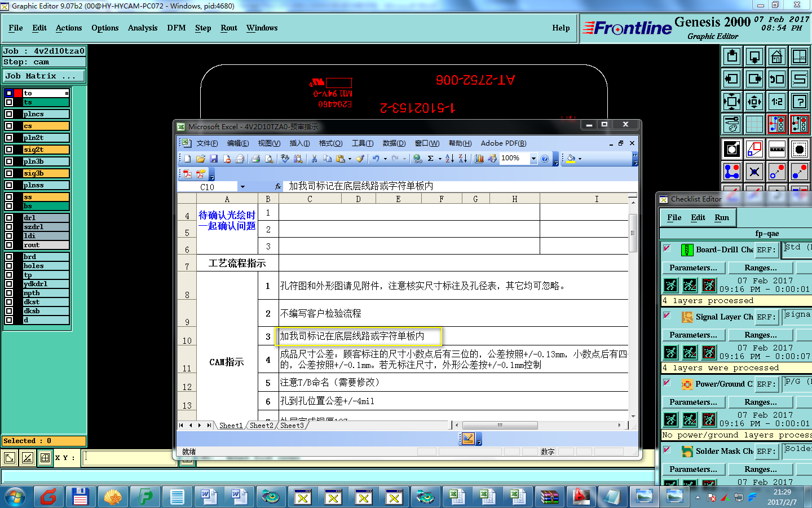Image resolution: width=812 pixels, height=508 pixels.
Task: Open the Excel Paste options dropdown arrow
Action: 350,159
